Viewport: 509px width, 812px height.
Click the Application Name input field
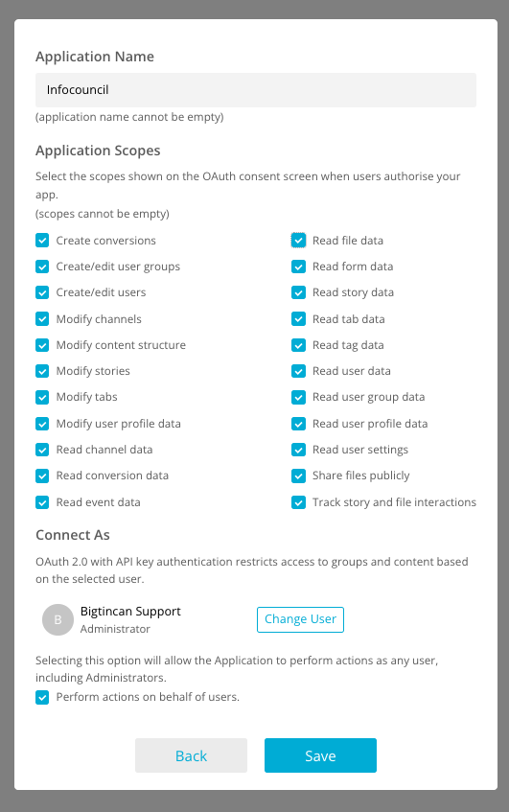tap(256, 90)
